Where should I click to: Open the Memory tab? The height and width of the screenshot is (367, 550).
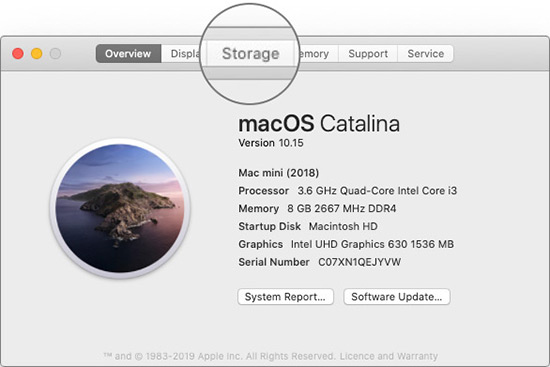(318, 54)
